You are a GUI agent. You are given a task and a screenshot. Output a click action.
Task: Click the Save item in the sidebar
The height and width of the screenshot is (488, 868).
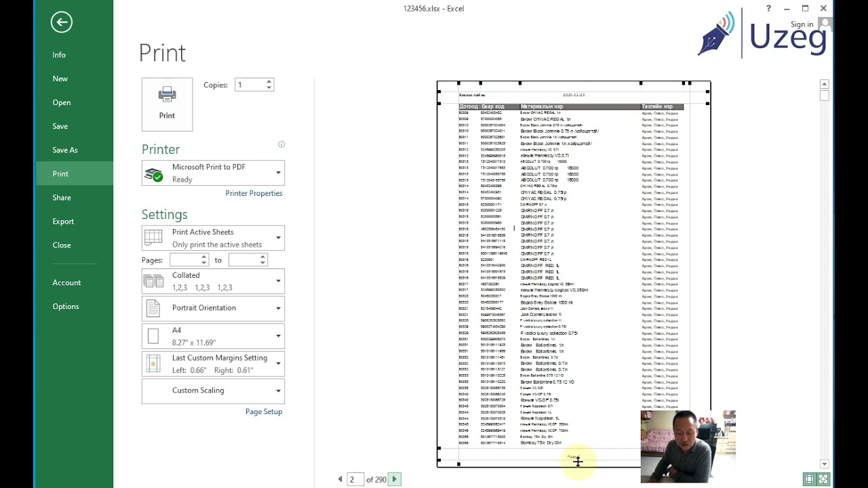tap(60, 126)
